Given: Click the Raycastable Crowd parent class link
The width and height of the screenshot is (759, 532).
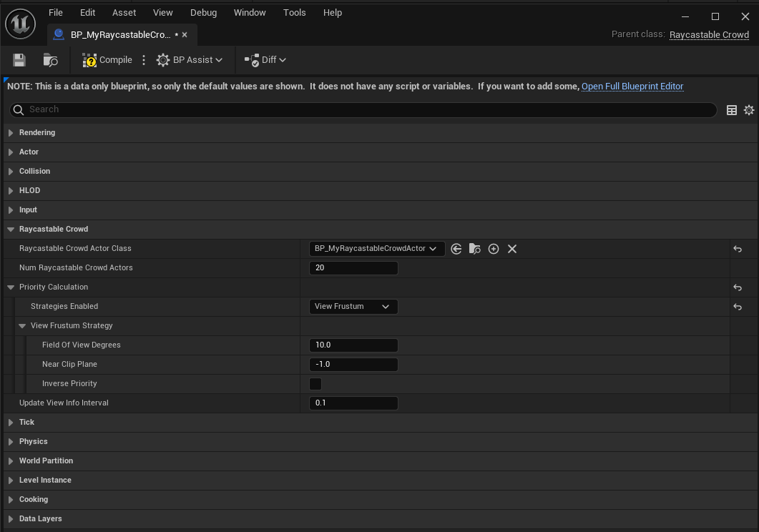Looking at the screenshot, I should (x=709, y=35).
